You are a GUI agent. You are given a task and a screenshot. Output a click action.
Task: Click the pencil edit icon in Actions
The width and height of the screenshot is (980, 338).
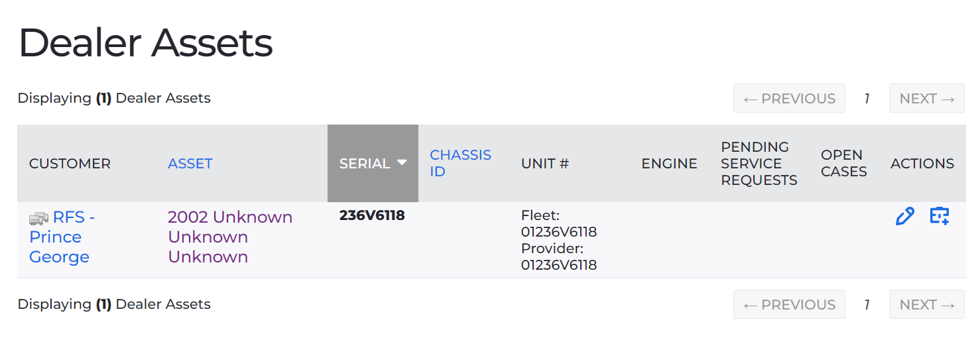(x=904, y=216)
